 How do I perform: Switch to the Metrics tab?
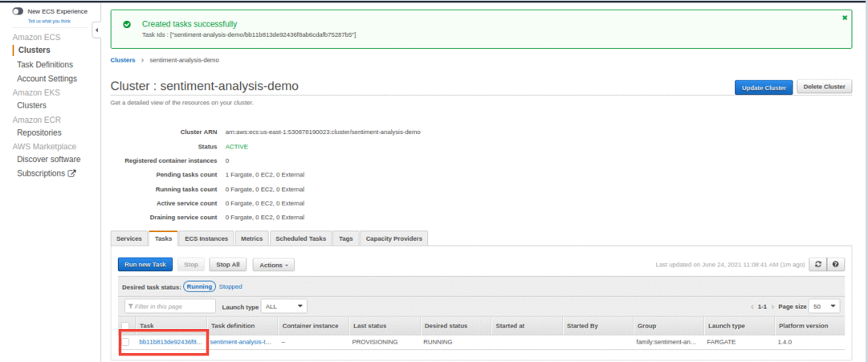point(252,238)
